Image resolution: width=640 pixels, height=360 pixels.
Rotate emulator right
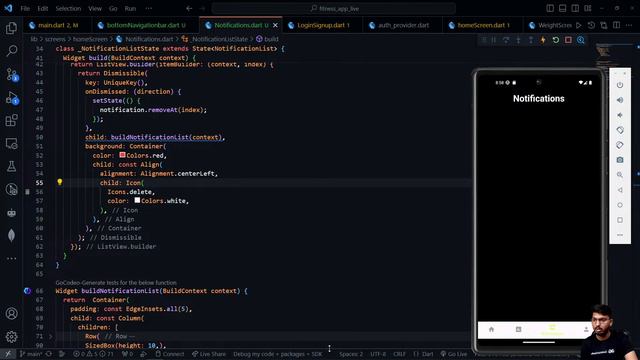[620, 145]
